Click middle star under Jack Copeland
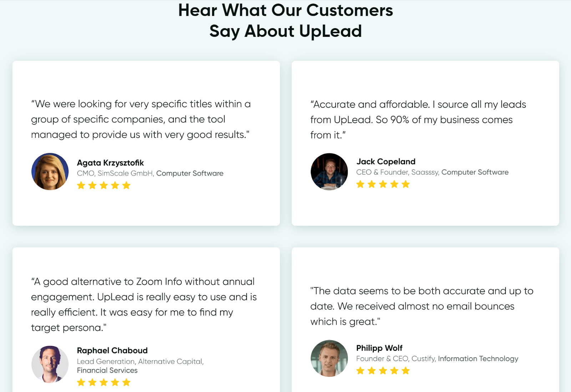Screen dimensions: 571x392 (x=383, y=184)
